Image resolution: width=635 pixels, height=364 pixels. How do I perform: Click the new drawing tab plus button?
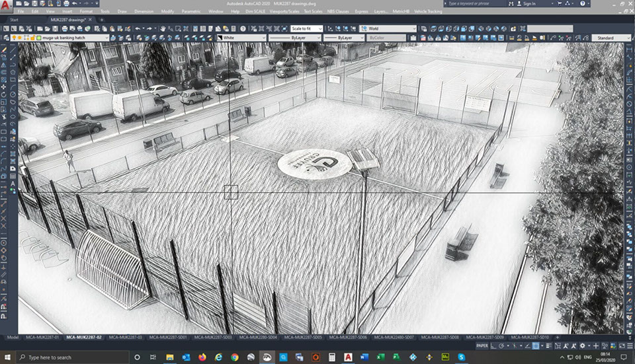101,20
